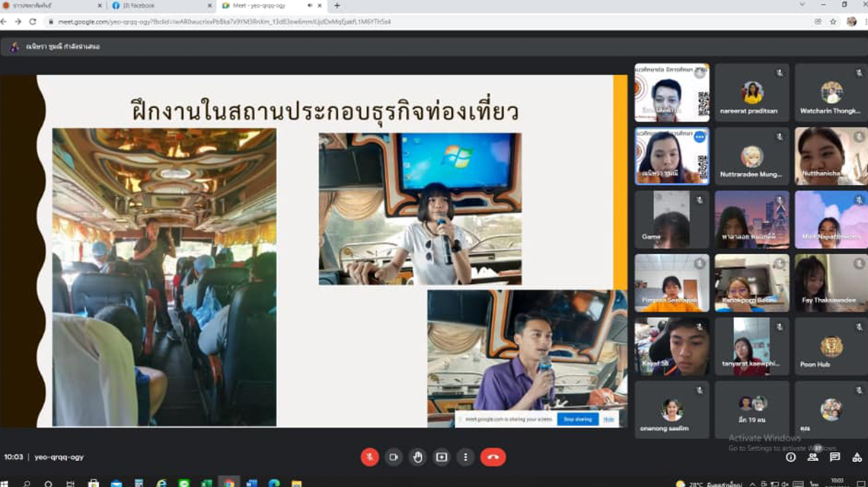
Task: Unmute the microphone in the Meet call
Action: click(370, 457)
